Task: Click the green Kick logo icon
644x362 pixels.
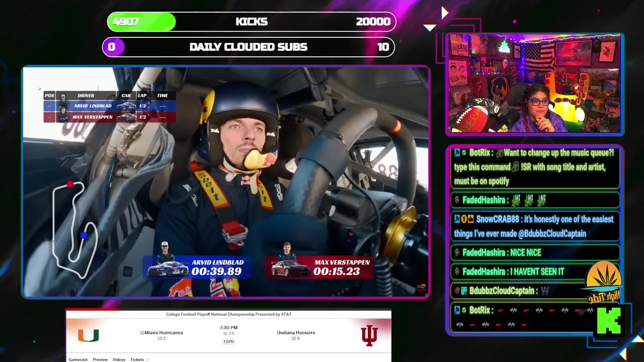Action: (x=609, y=320)
